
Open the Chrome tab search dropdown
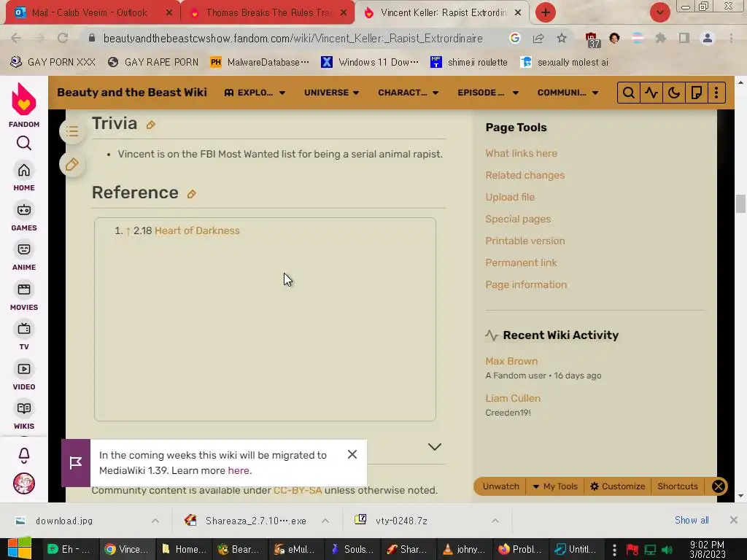660,12
